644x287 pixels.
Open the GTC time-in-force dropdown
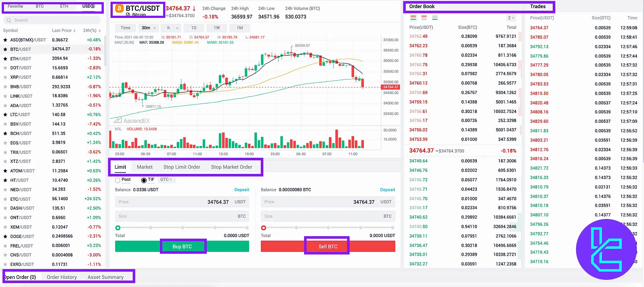(166, 180)
